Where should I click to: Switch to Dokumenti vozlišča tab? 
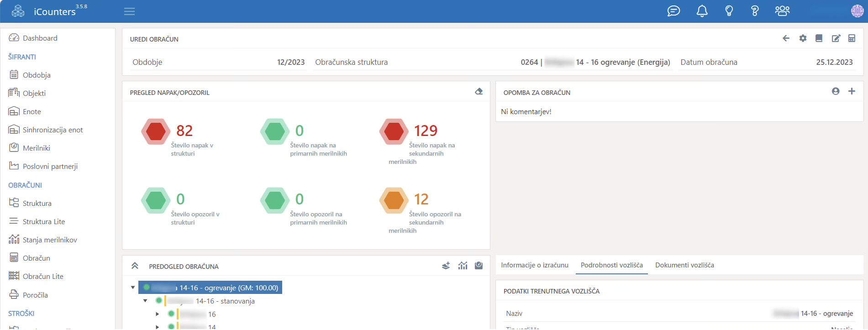coord(684,265)
